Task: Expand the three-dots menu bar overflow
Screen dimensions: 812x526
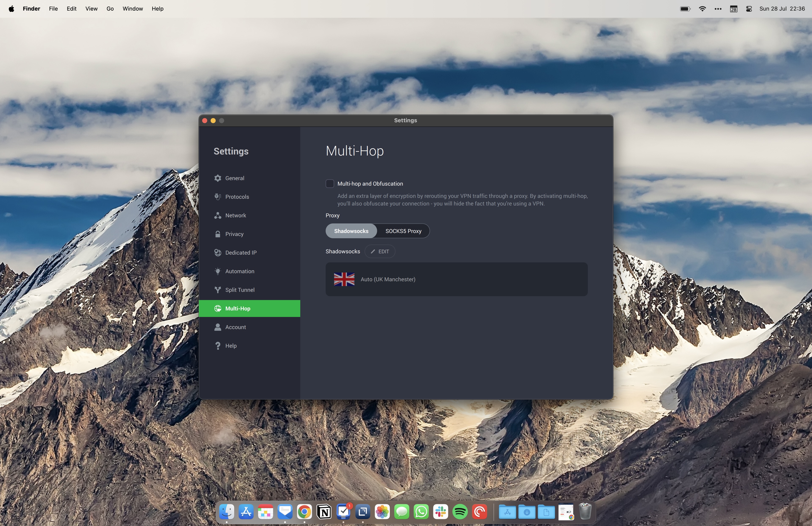Action: pos(718,9)
